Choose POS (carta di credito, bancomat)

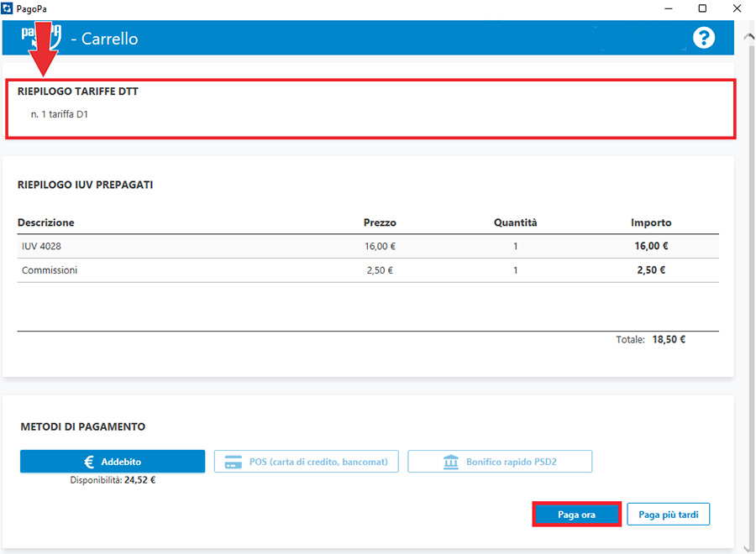pos(306,462)
